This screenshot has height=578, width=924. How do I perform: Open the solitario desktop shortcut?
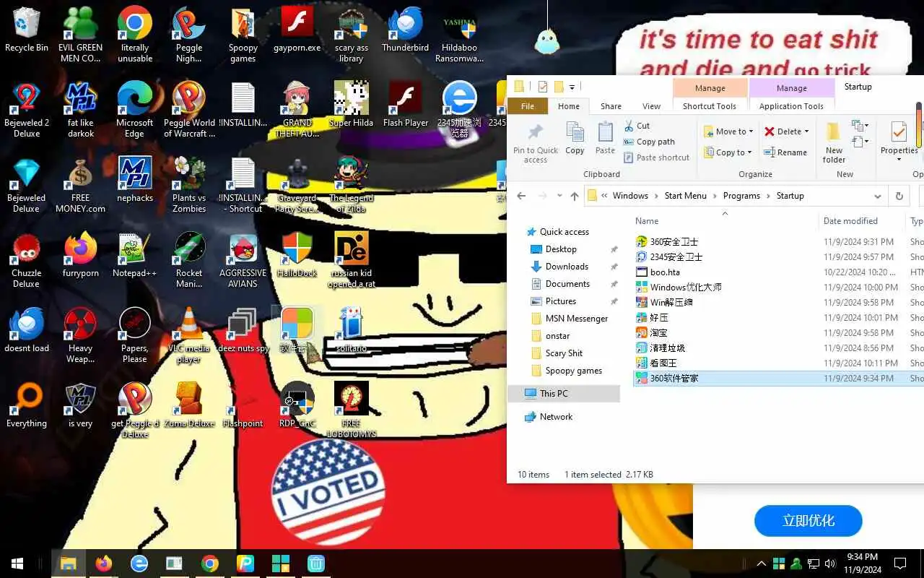(352, 331)
